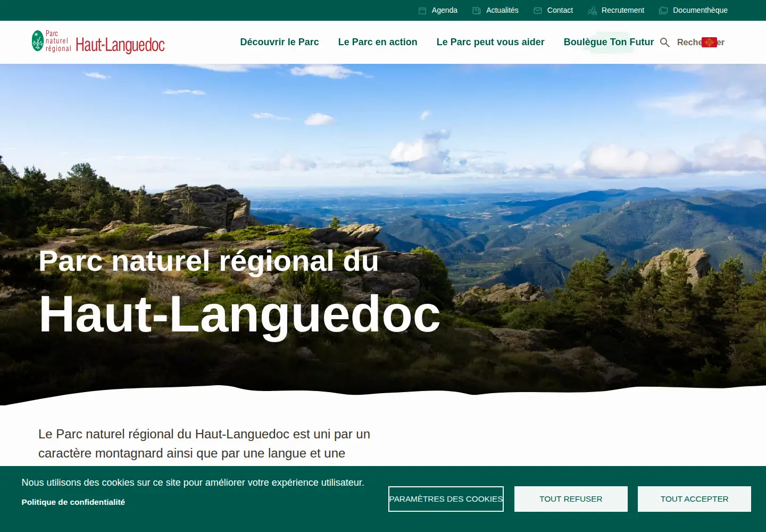
Task: Click the Contact envelope icon
Action: pos(538,11)
